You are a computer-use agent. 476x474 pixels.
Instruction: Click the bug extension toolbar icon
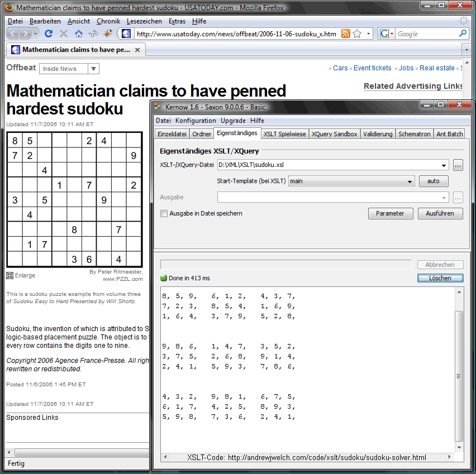[108, 33]
